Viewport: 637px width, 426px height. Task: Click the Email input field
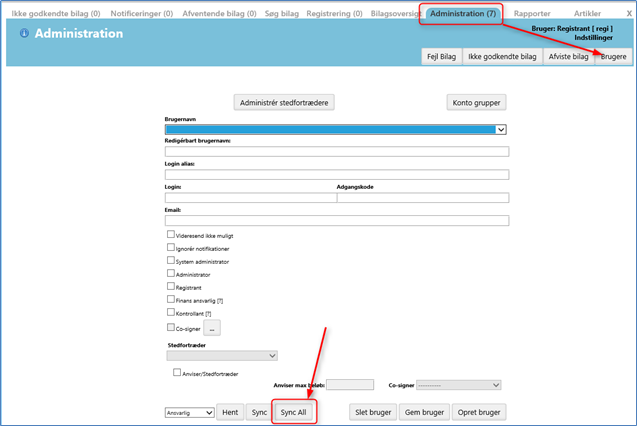click(x=337, y=221)
